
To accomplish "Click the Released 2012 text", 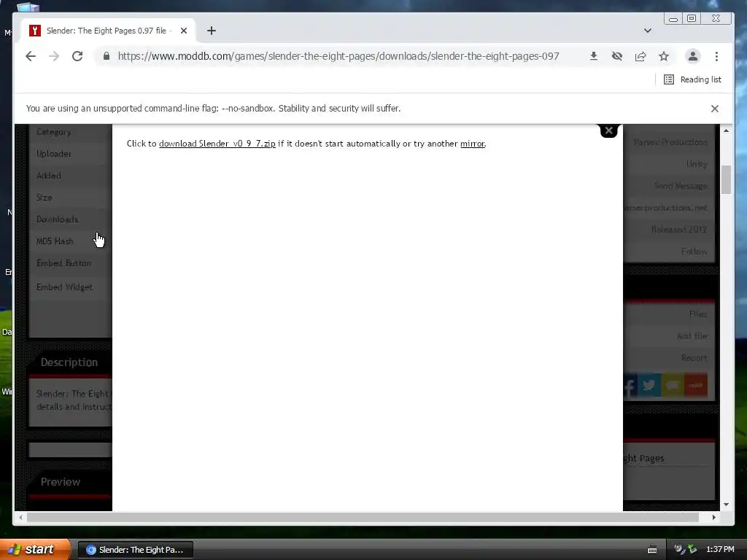I will click(679, 230).
